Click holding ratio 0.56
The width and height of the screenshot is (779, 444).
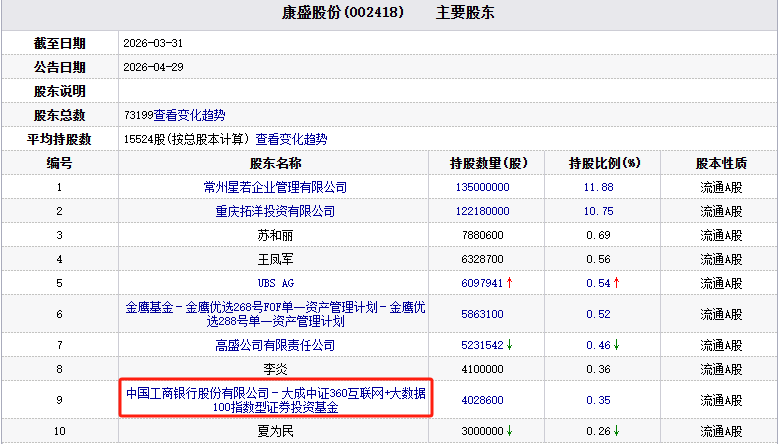click(598, 259)
